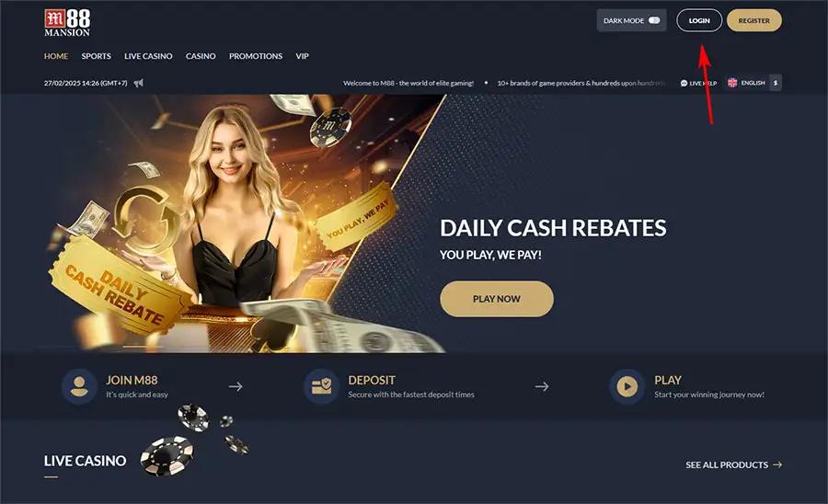
Task: Click the Login button
Action: click(x=699, y=20)
